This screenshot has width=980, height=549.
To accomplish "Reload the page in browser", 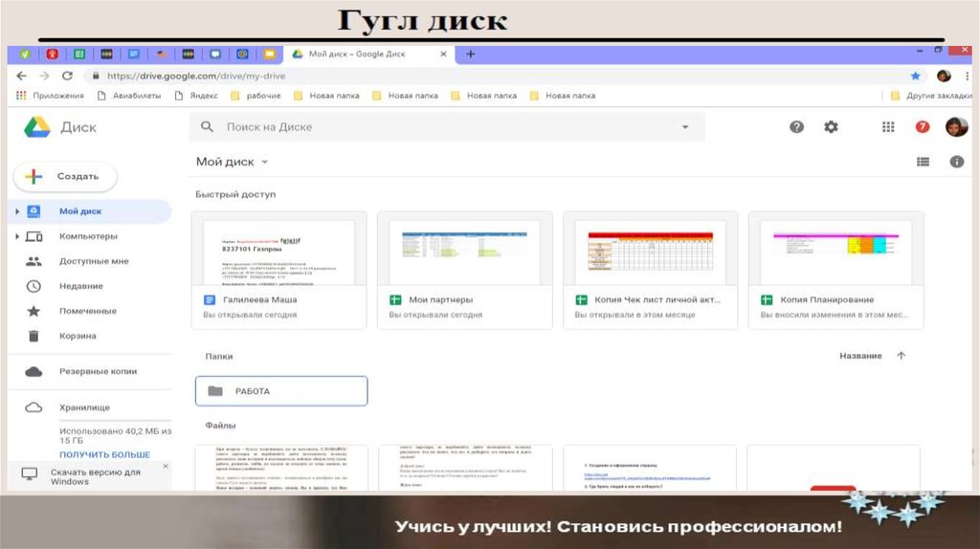I will coord(67,76).
